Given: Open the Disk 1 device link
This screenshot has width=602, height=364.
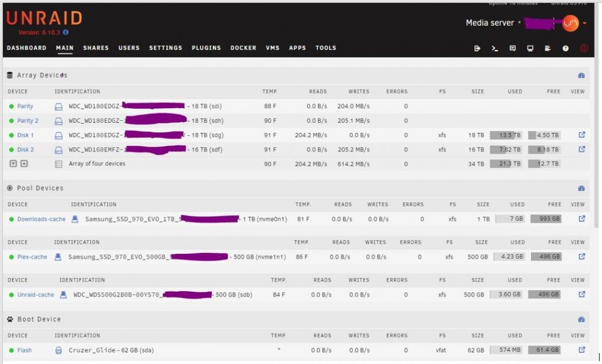Looking at the screenshot, I should pyautogui.click(x=25, y=135).
